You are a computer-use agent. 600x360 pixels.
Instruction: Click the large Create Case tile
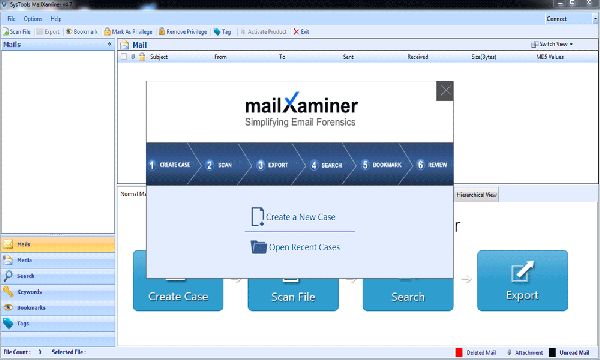point(178,294)
